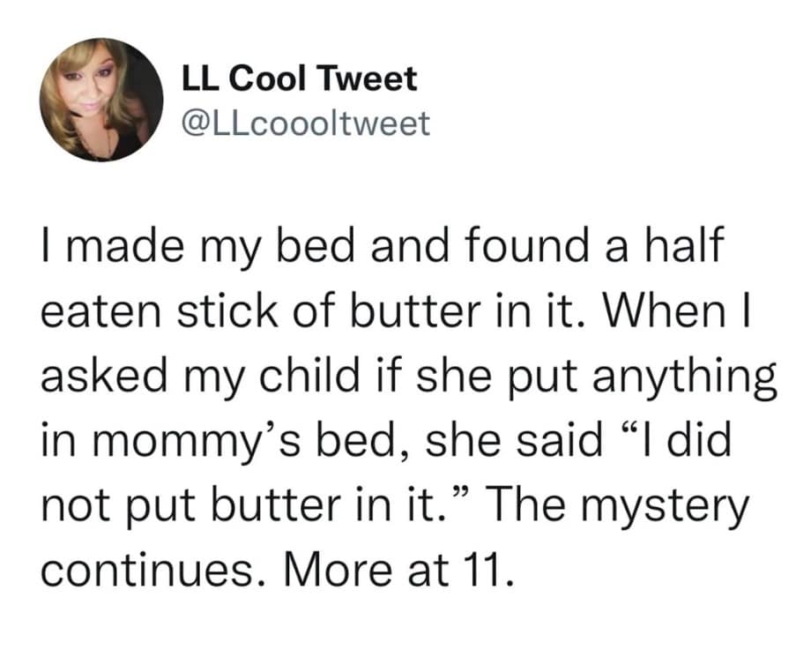Click the @LLcoooltweet handle
The image size is (811, 672).
[x=306, y=123]
